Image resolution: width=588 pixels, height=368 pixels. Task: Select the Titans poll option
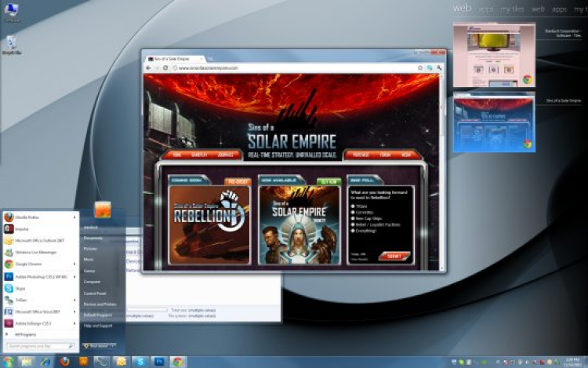(x=353, y=206)
